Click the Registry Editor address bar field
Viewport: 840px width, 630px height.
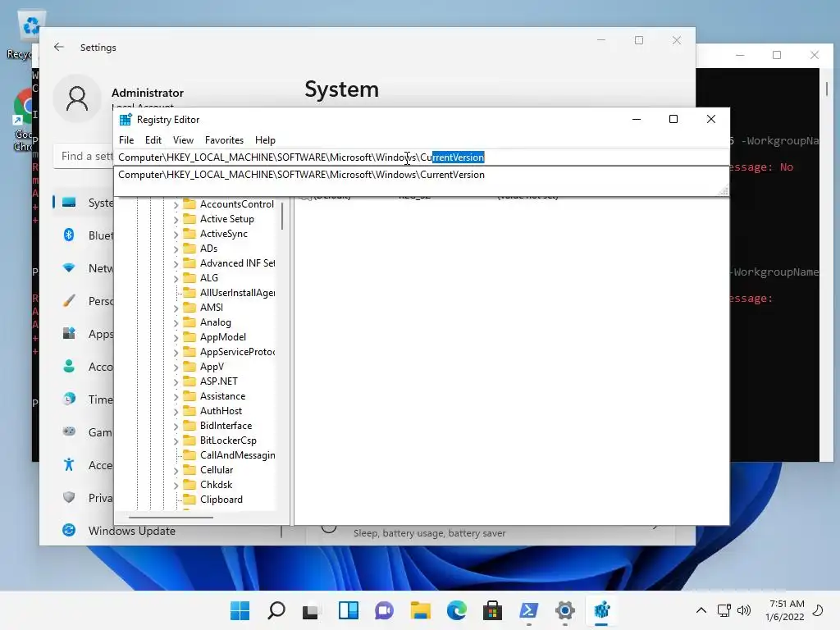pyautogui.click(x=422, y=157)
